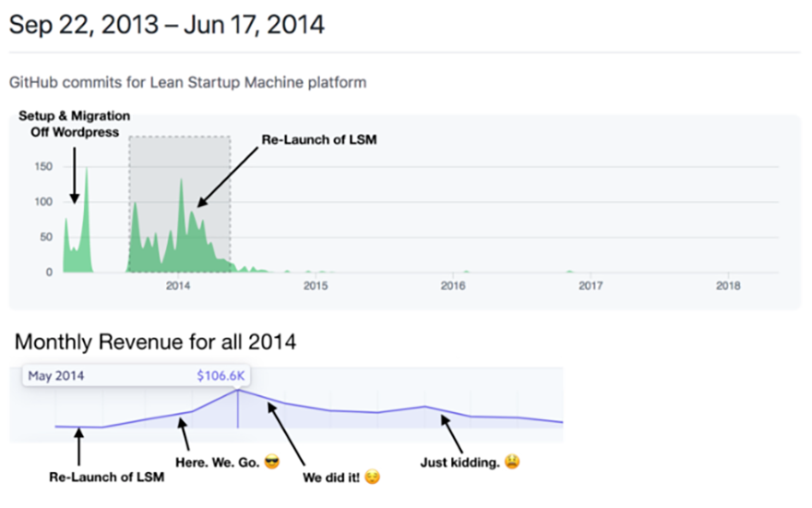Click the "$106.6K" revenue value
This screenshot has height=508, width=812.
(x=219, y=376)
